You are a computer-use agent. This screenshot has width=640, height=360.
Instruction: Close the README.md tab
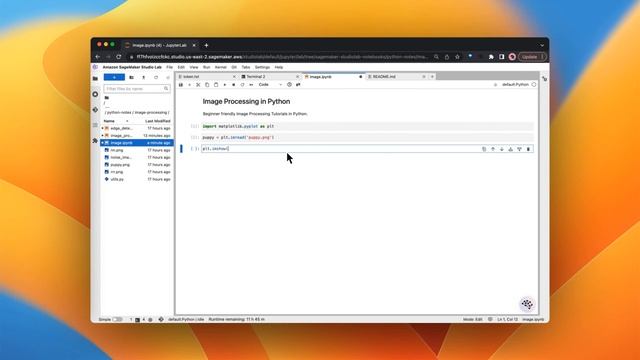pyautogui.click(x=424, y=77)
